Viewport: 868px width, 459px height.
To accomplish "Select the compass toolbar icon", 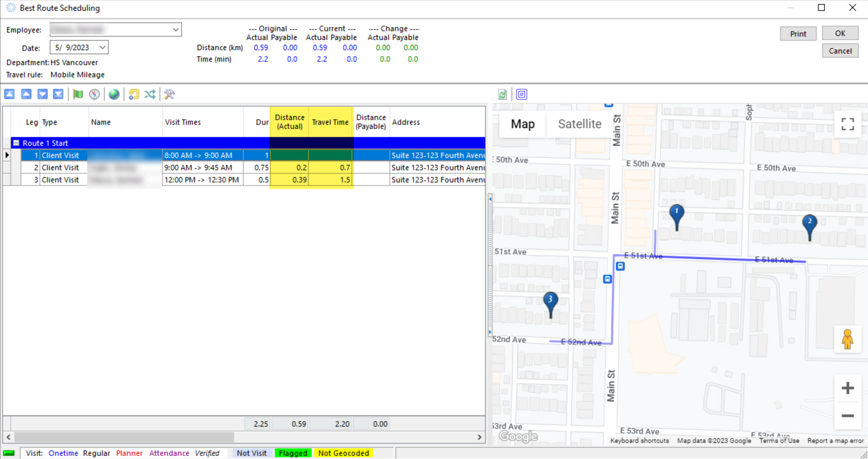I will tap(94, 94).
